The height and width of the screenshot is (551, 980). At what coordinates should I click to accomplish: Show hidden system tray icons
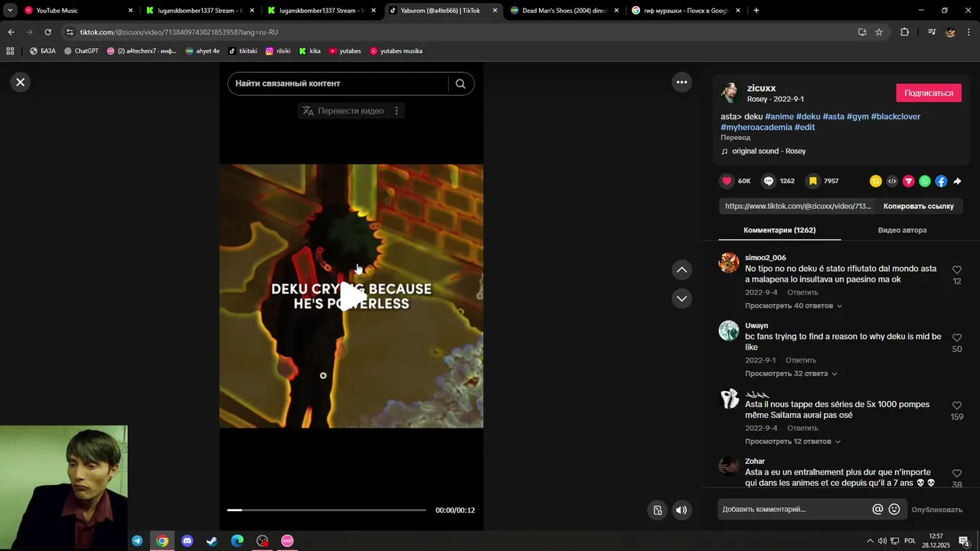870,541
